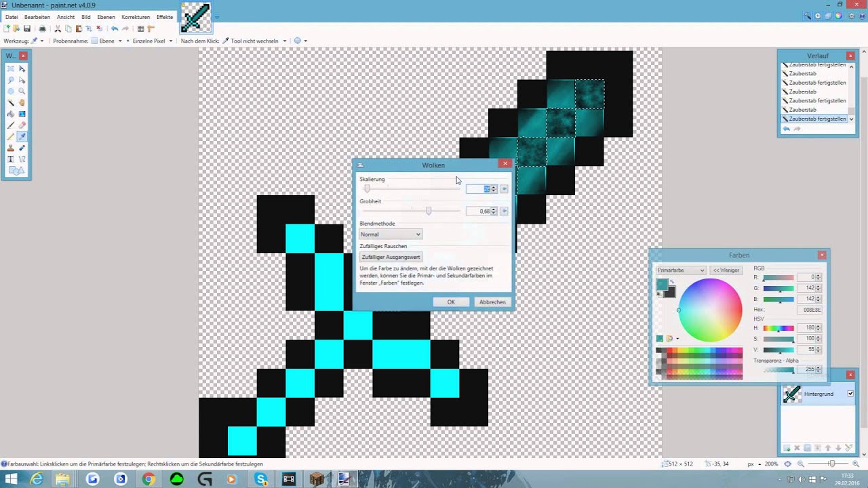Image resolution: width=868 pixels, height=488 pixels.
Task: Select the sword image thumbnail tab
Action: point(195,17)
